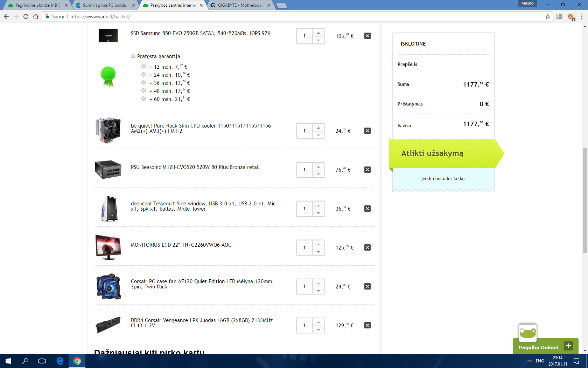Viewport: 588px width, 368px height.
Task: Remove AOC G2260VWQ6 monitor from basket
Action: (x=367, y=247)
